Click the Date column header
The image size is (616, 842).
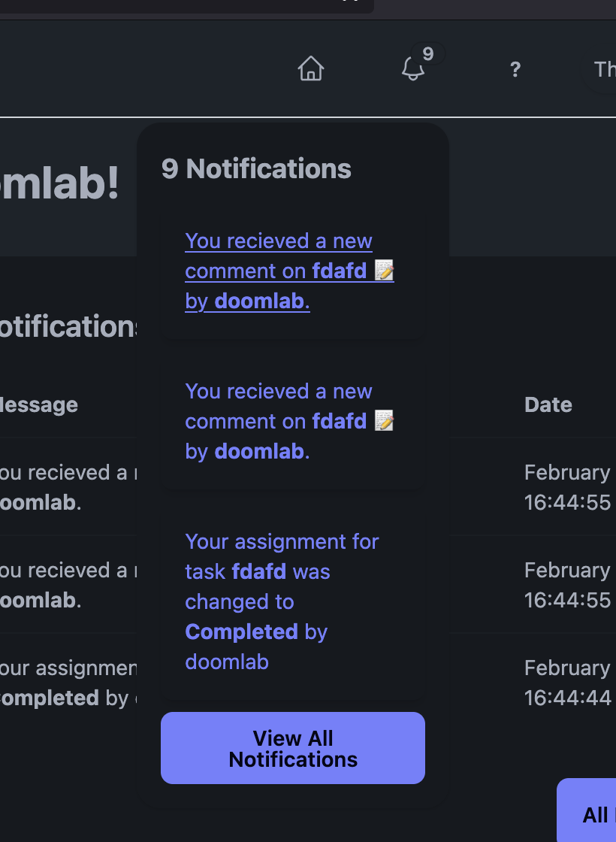point(548,405)
